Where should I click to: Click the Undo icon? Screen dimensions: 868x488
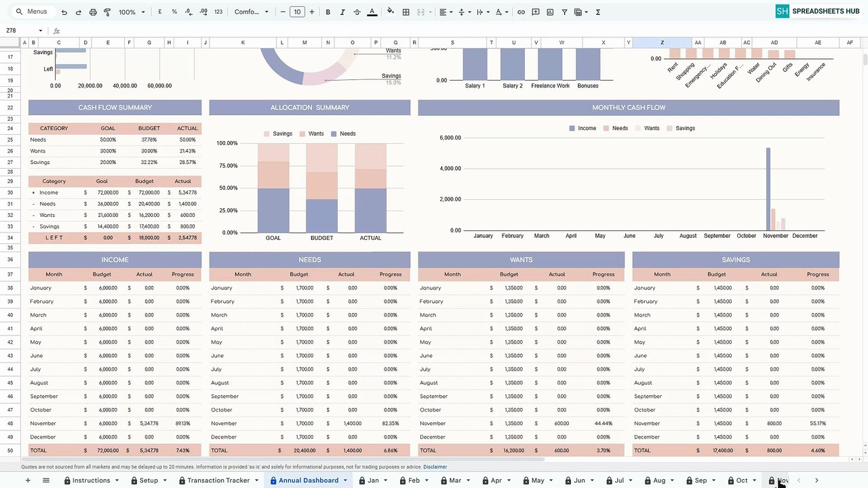coord(64,12)
